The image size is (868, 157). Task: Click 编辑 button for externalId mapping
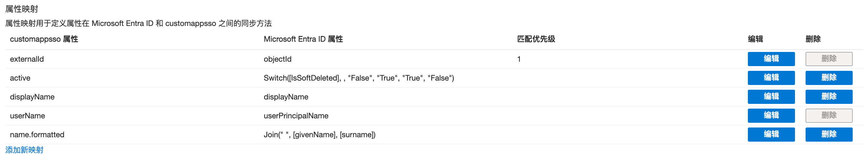pyautogui.click(x=771, y=59)
